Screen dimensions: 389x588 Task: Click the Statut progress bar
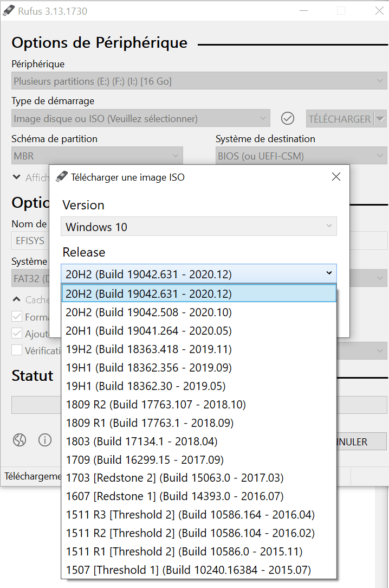point(36,405)
